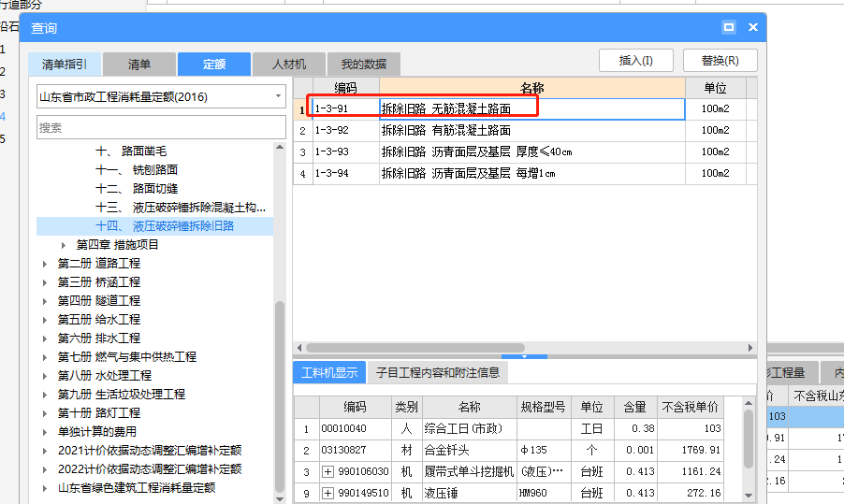This screenshot has height=504, width=844.
Task: Click horizontal scrollbar right arrow
Action: pyautogui.click(x=750, y=348)
